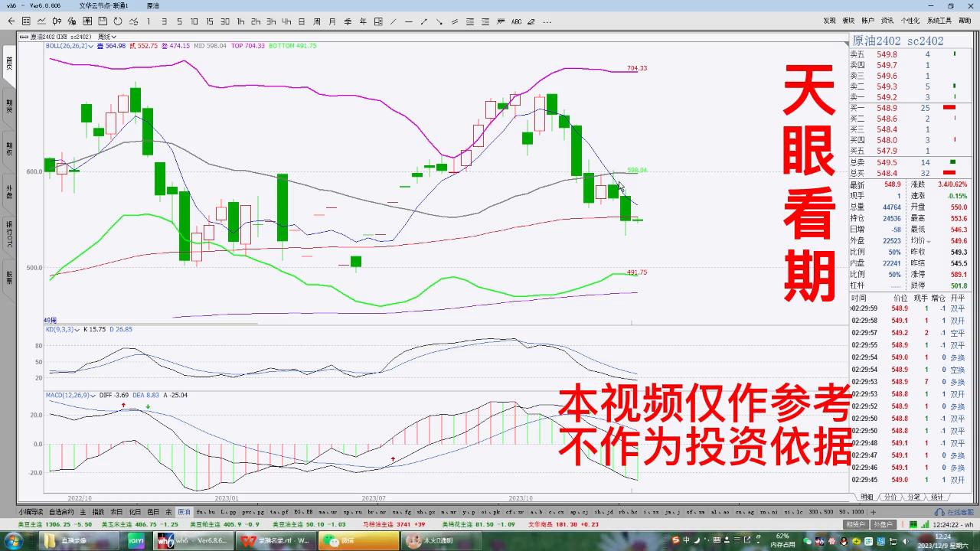
Task: Switch to the time-share line chart icon
Action: coord(41,21)
